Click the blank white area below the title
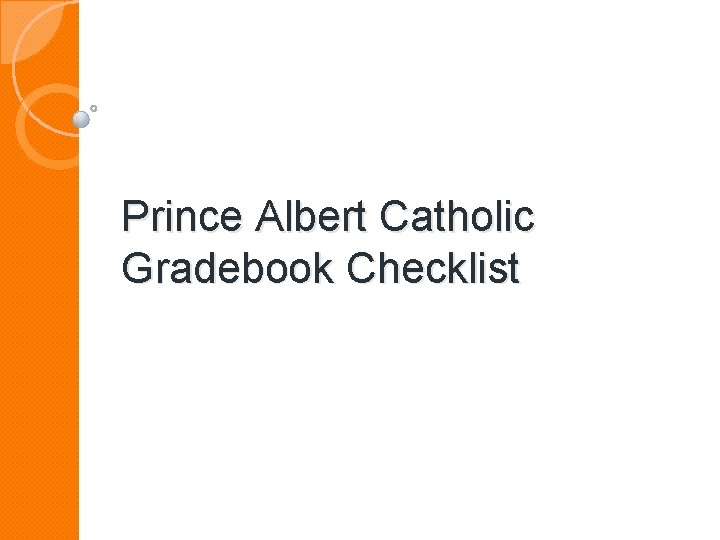This screenshot has height=540, width=720. 400,420
